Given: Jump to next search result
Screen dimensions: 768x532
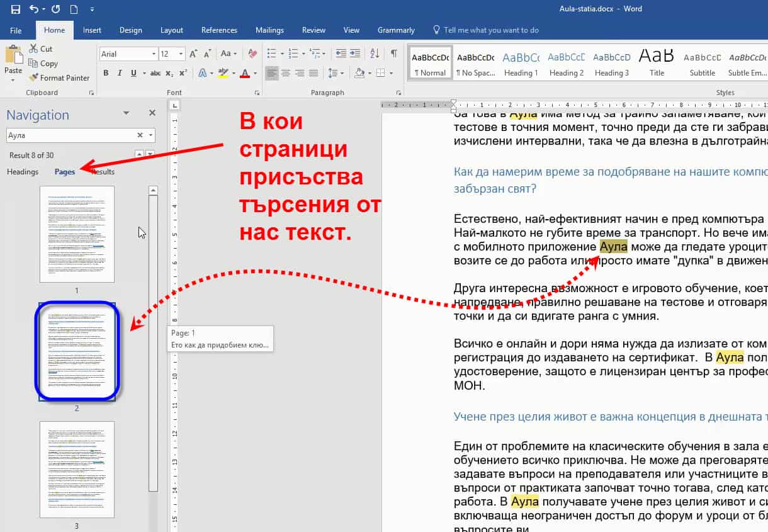Looking at the screenshot, I should click(x=150, y=154).
